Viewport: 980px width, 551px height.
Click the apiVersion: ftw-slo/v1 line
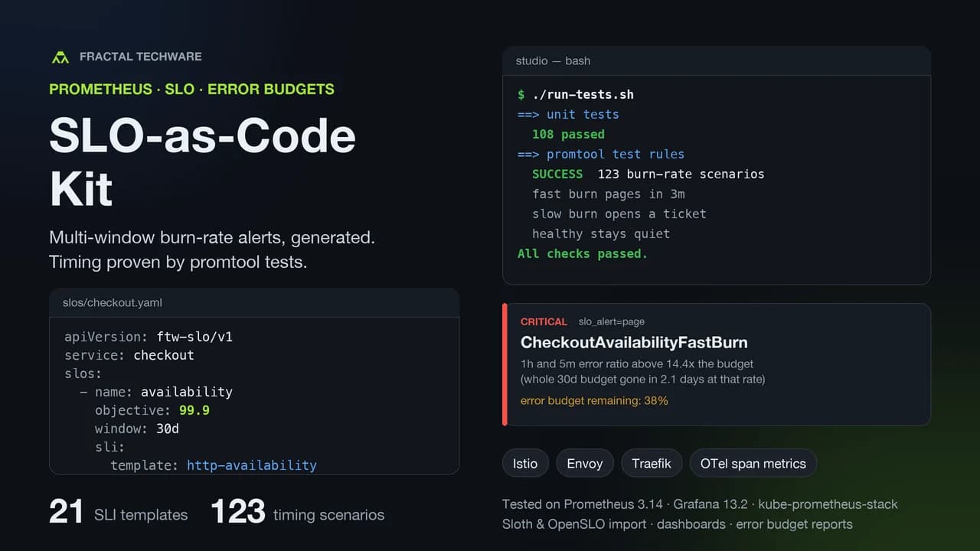[x=149, y=337]
